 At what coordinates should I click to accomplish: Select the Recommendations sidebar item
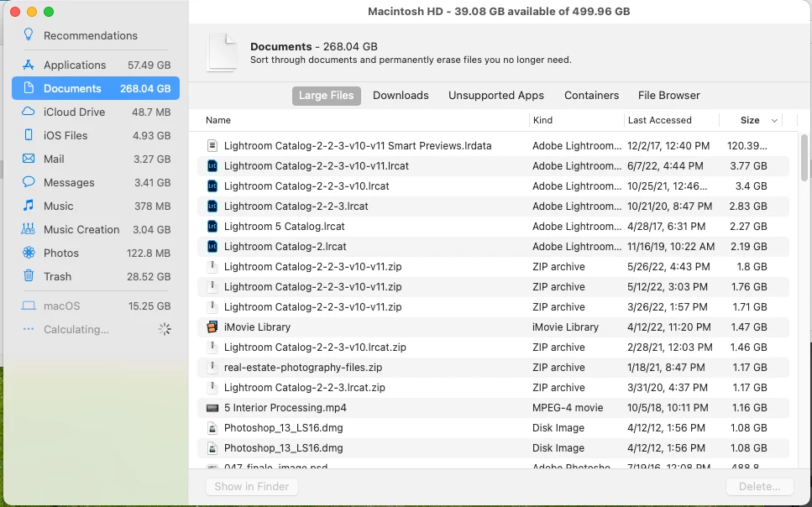tap(96, 35)
